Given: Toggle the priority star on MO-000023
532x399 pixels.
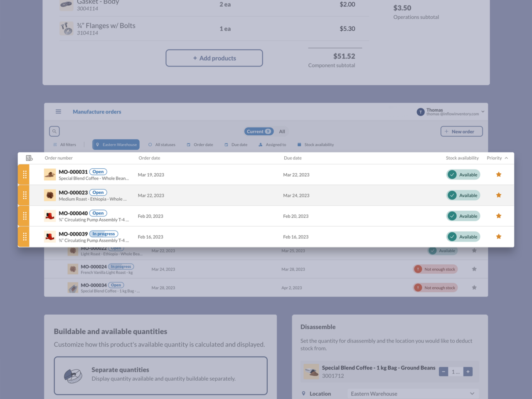Looking at the screenshot, I should point(498,195).
